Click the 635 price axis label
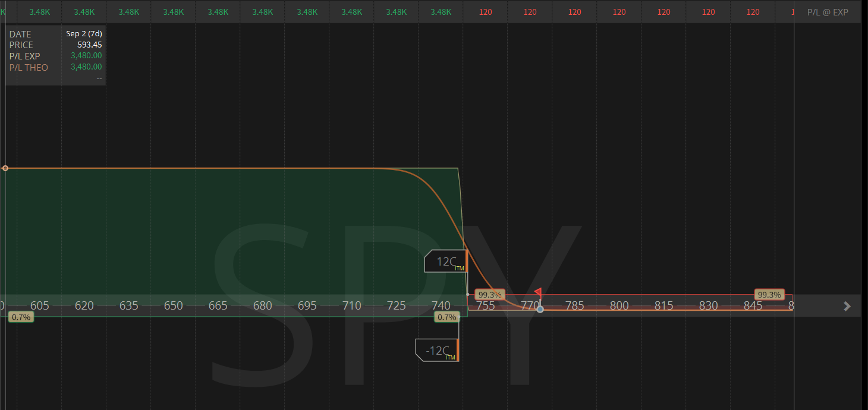Screen dimensions: 868x410 (129, 305)
